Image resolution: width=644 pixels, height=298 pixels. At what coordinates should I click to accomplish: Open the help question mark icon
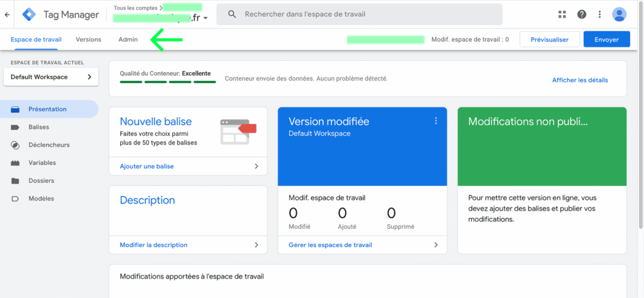coord(582,15)
